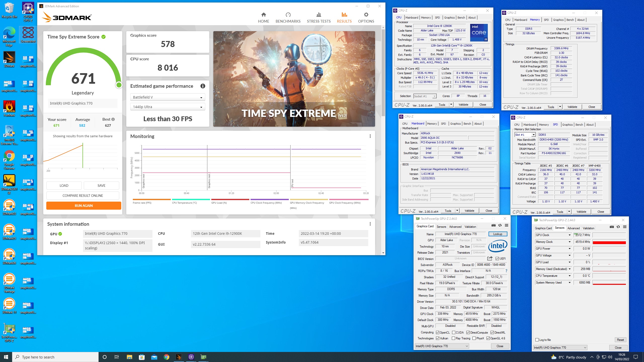Open the 3DMark2001 SE desktop icon
The width and height of the screenshot is (644, 362).
point(9,184)
